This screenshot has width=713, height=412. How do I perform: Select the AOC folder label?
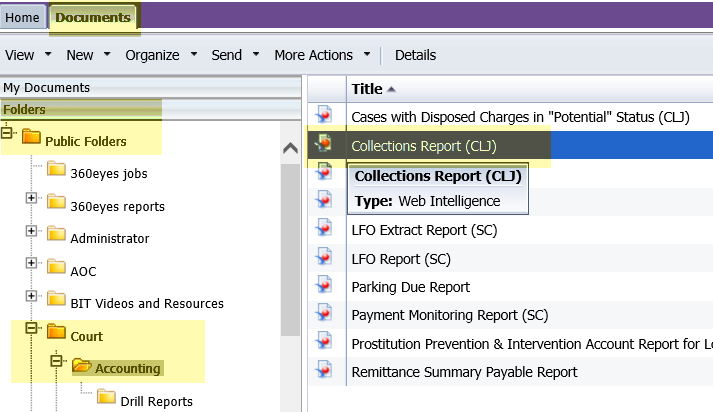[83, 271]
